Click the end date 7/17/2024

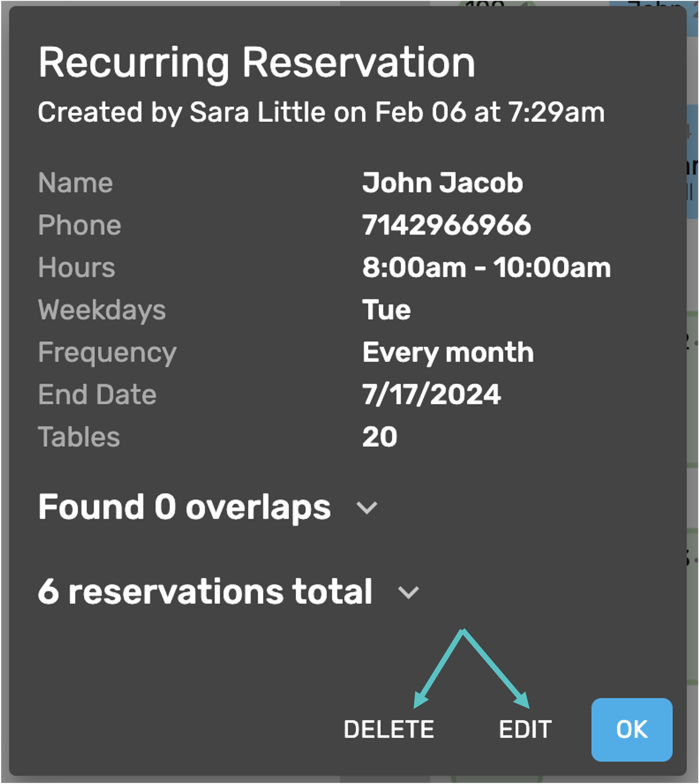click(x=431, y=395)
